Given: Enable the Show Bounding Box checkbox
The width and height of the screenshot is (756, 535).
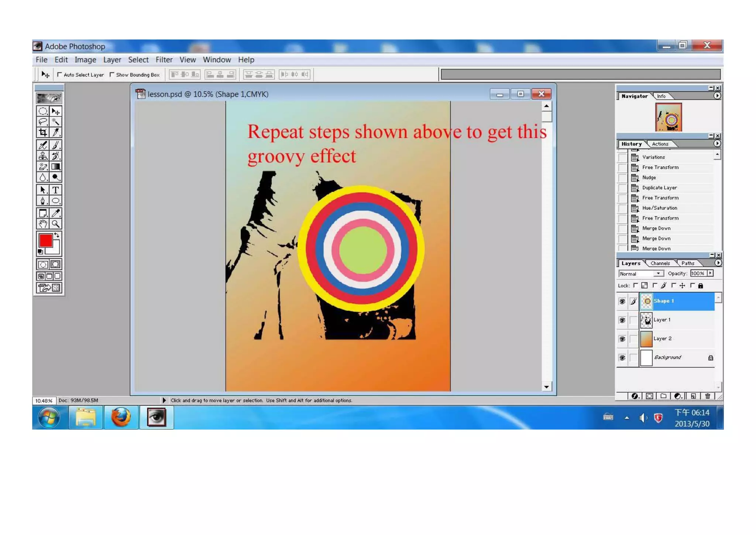Looking at the screenshot, I should pyautogui.click(x=112, y=75).
